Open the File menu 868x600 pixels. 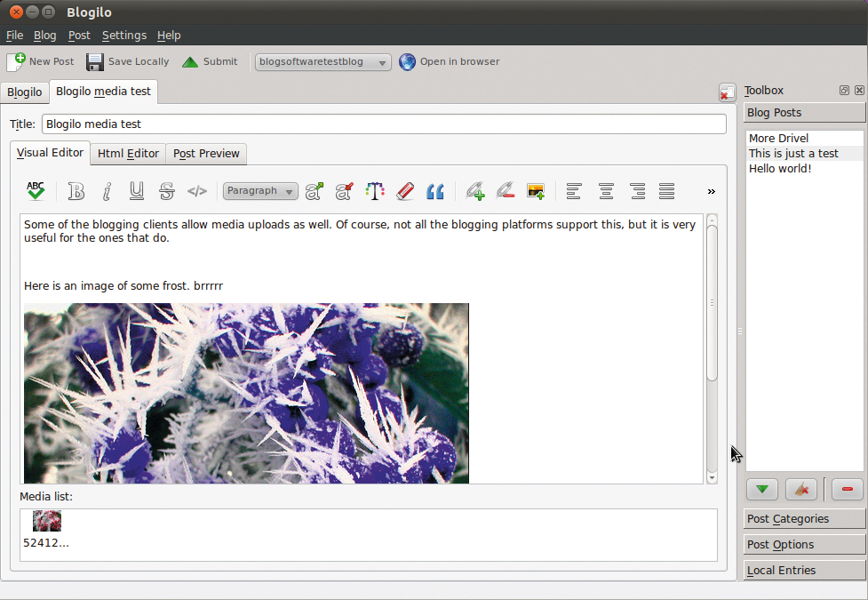[x=14, y=36]
